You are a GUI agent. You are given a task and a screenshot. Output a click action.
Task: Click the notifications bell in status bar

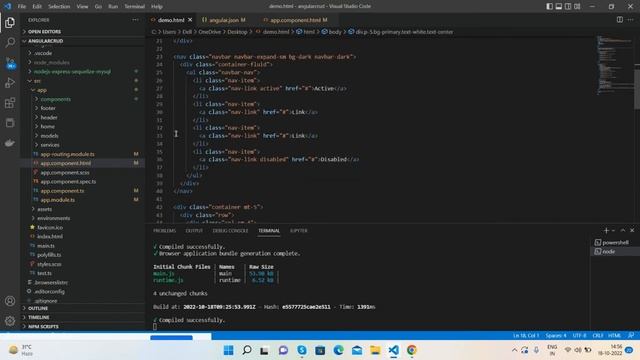click(x=631, y=336)
